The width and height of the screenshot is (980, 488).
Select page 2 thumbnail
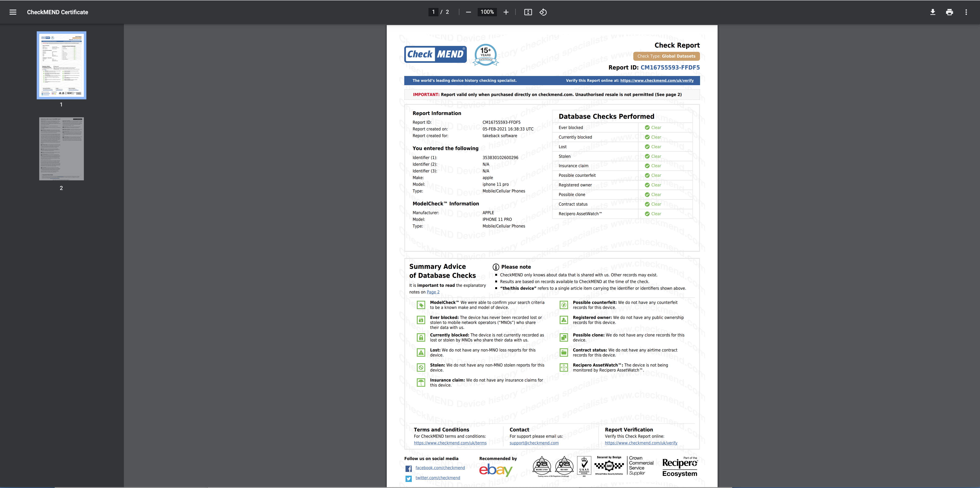61,149
